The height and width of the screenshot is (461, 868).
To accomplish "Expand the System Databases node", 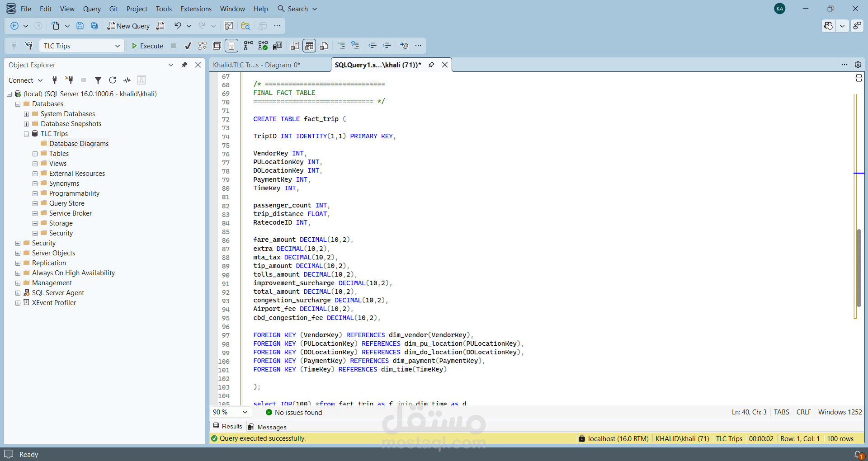I will pyautogui.click(x=26, y=114).
